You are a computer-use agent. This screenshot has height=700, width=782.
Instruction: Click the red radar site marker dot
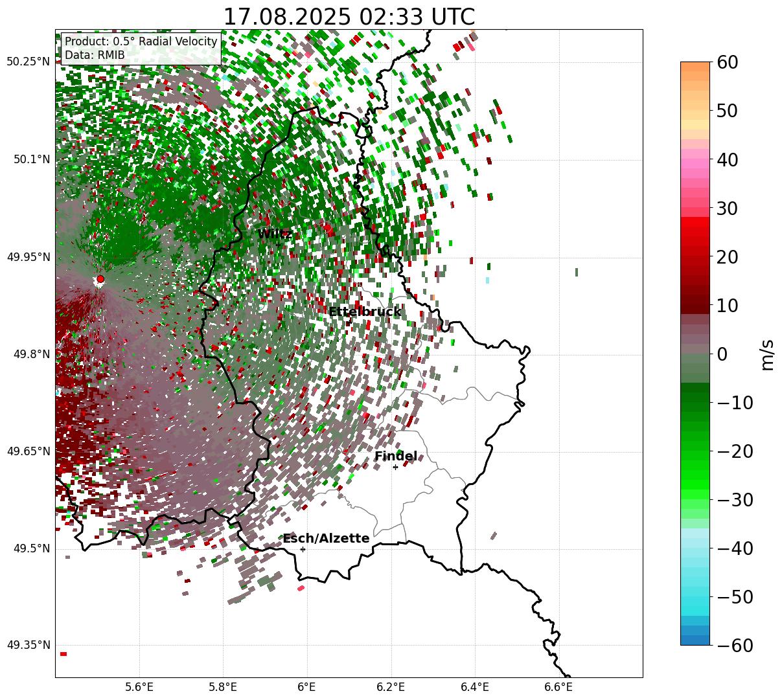coord(100,279)
